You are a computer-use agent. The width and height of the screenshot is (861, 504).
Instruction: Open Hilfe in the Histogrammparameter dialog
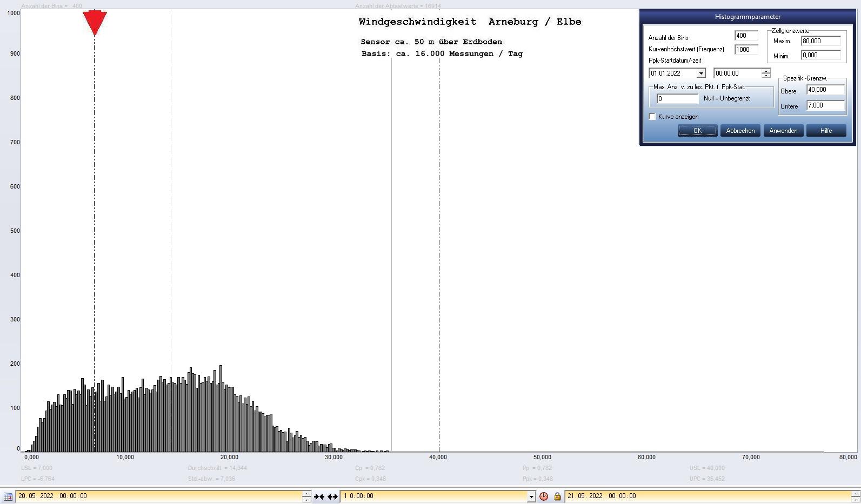[826, 131]
